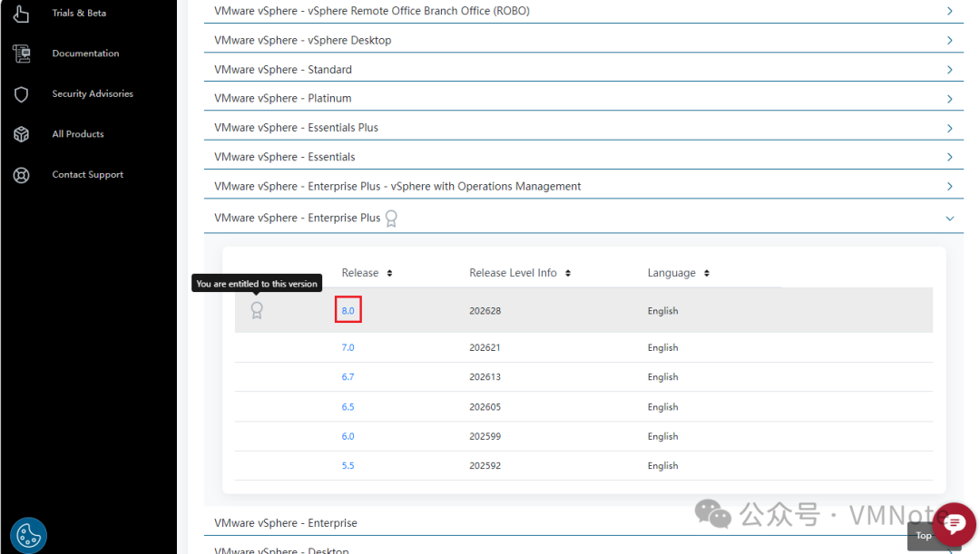Click Release Level Info header text
The width and height of the screenshot is (980, 554).
pyautogui.click(x=513, y=273)
